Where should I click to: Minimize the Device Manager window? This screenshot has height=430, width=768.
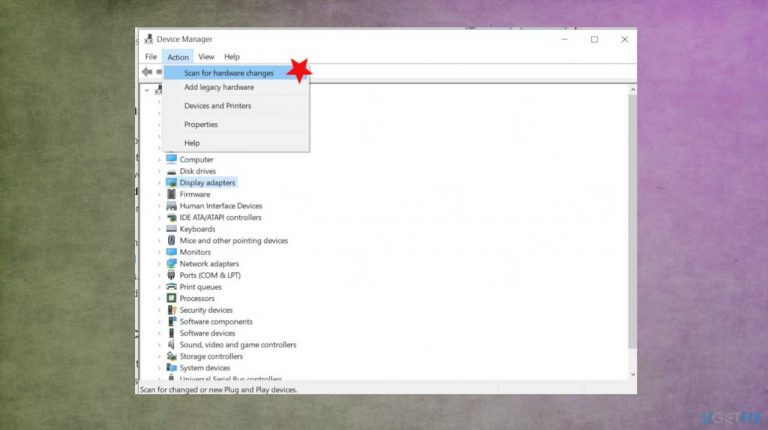coord(564,39)
